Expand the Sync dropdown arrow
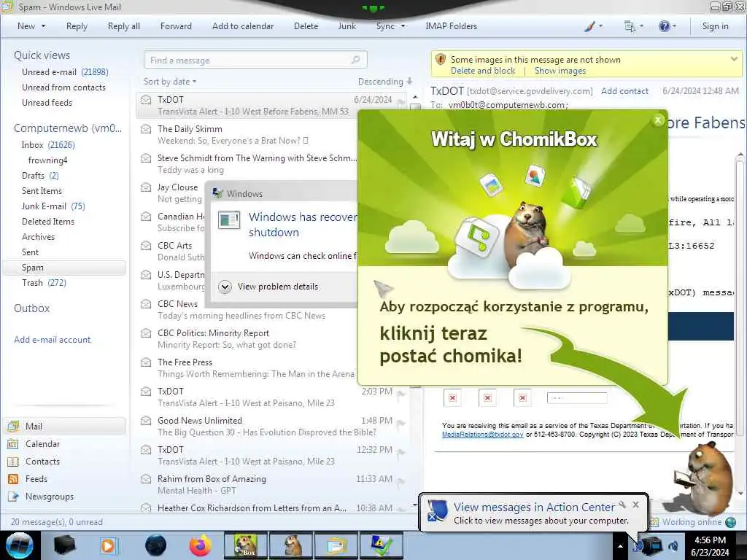This screenshot has height=560, width=747. pos(403,26)
